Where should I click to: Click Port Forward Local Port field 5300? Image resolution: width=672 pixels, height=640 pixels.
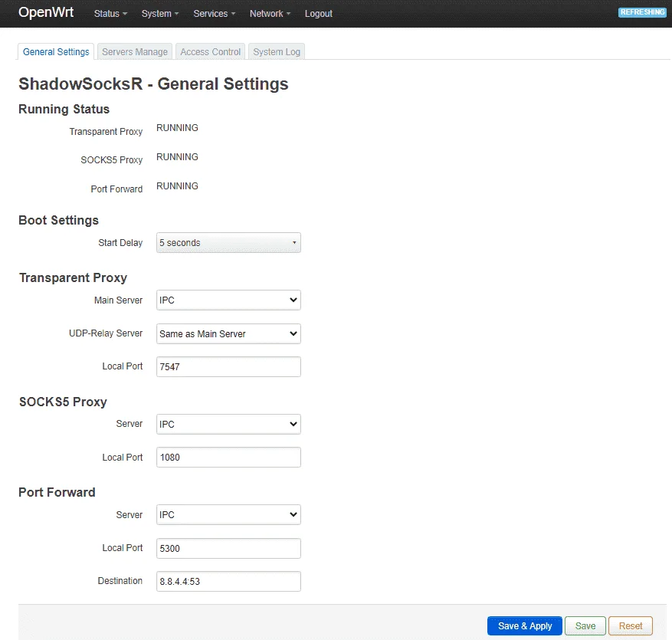[x=228, y=548]
